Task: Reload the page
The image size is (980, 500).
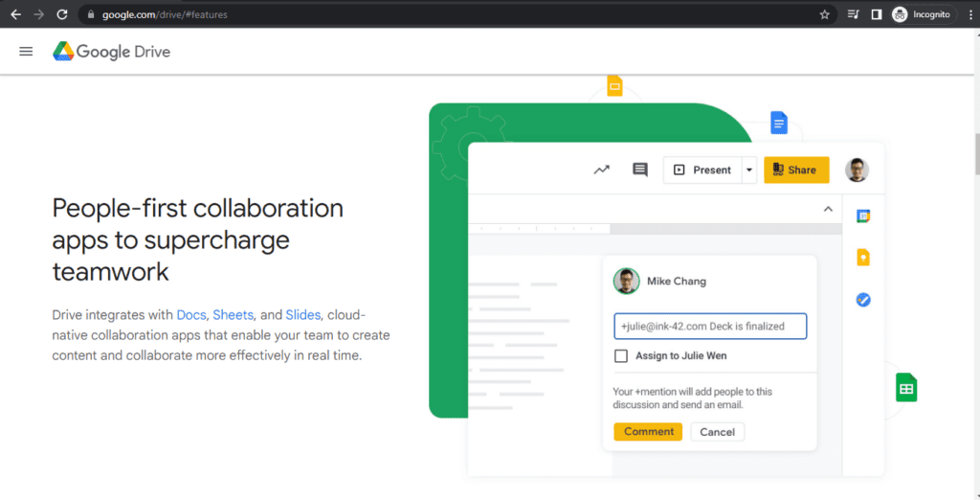Action: pos(62,14)
